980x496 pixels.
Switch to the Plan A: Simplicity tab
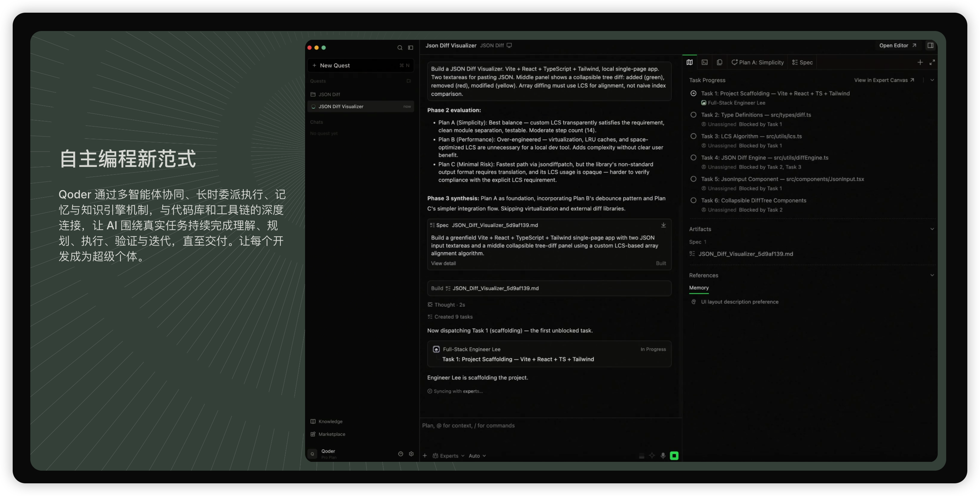(x=757, y=62)
